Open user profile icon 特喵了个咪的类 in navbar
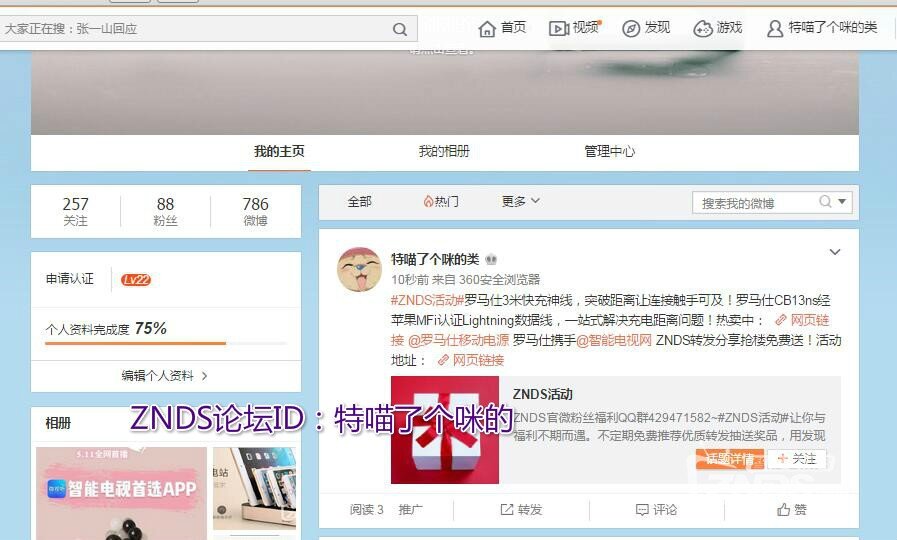The height and width of the screenshot is (540, 897). [x=775, y=29]
